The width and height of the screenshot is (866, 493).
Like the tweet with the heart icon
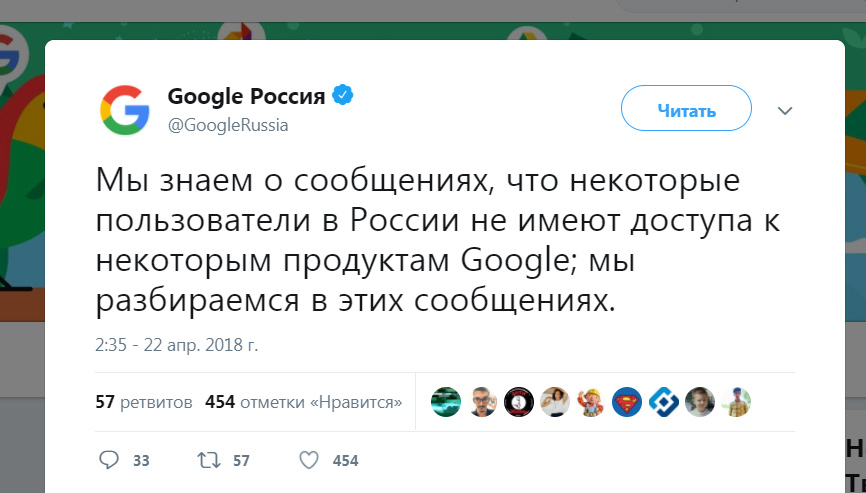tap(310, 460)
